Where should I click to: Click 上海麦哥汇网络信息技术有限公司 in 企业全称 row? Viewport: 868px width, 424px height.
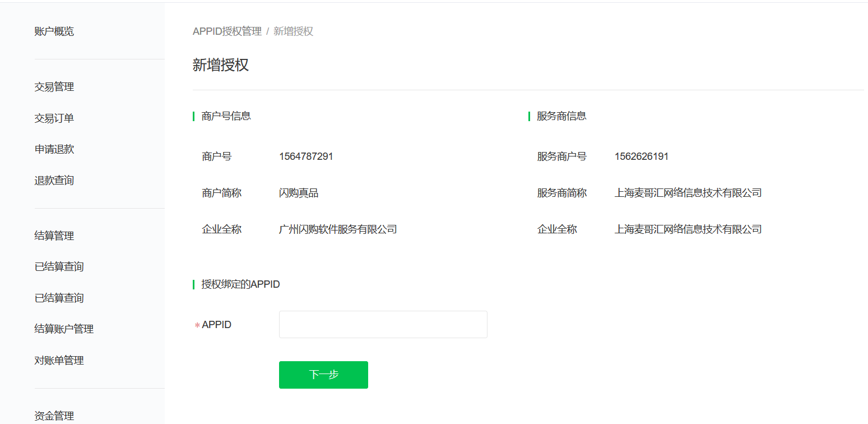688,229
